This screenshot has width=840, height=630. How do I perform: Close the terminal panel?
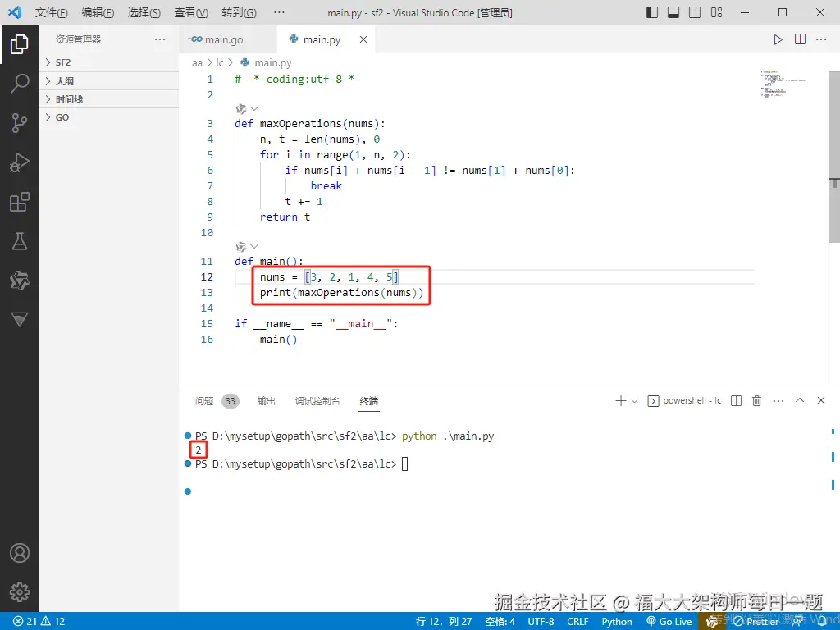click(x=820, y=400)
